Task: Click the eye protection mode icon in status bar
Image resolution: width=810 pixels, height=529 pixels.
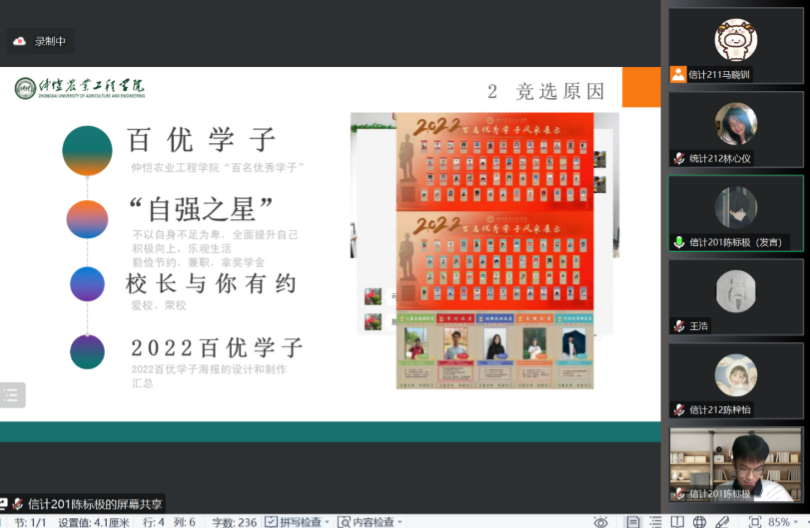Action: (600, 522)
